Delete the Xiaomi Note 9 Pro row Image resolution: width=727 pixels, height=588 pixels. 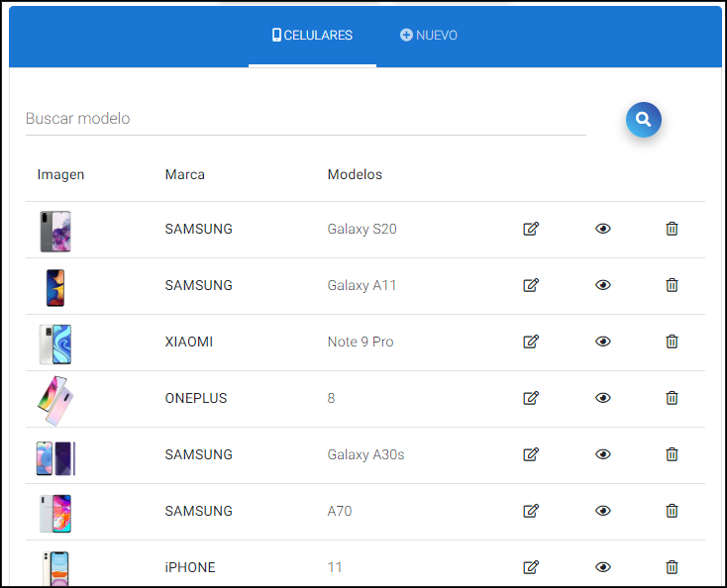tap(672, 342)
